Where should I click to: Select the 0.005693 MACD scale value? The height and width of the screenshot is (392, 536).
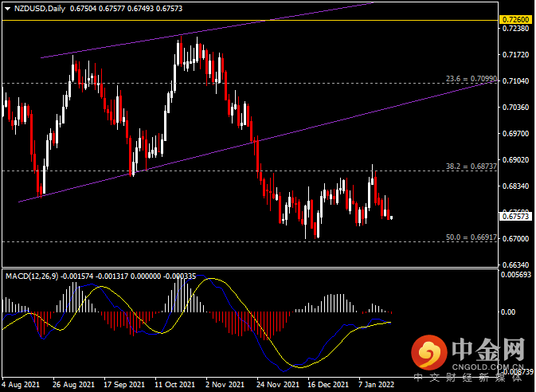514,275
